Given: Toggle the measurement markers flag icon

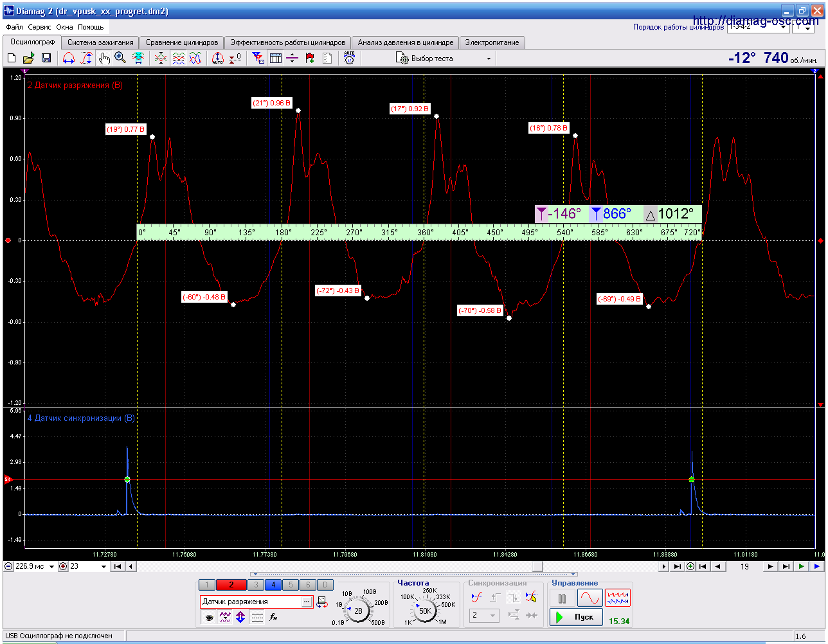Looking at the screenshot, I should [258, 58].
